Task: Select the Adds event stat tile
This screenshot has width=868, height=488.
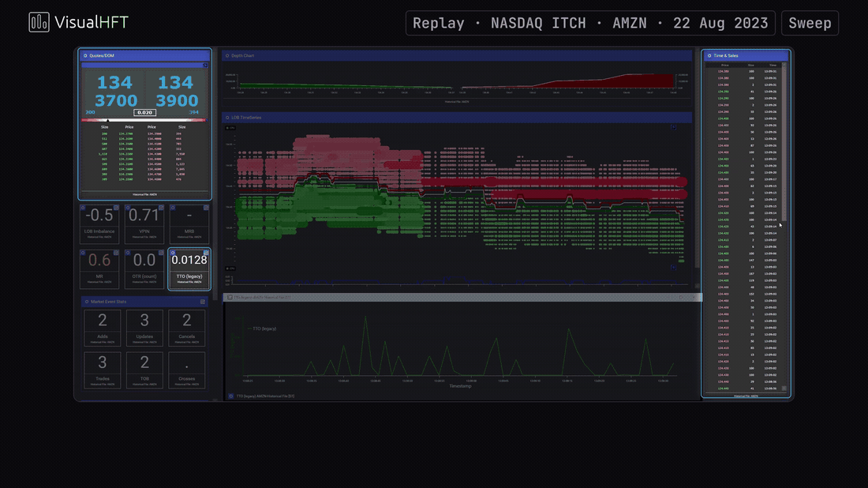Action: pyautogui.click(x=103, y=328)
